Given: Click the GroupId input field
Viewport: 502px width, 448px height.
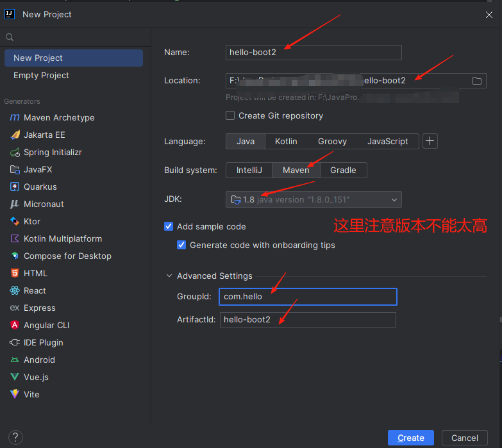Looking at the screenshot, I should [308, 297].
